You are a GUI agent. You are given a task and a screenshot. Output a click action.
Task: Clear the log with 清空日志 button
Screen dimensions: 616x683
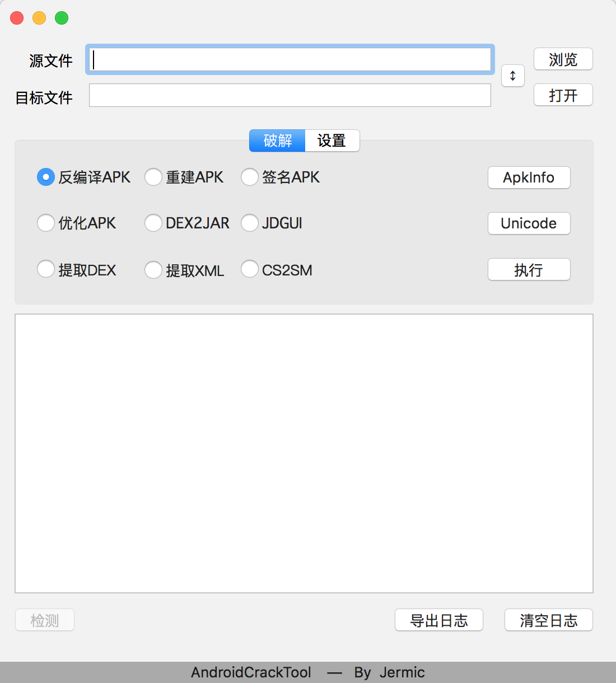point(548,620)
